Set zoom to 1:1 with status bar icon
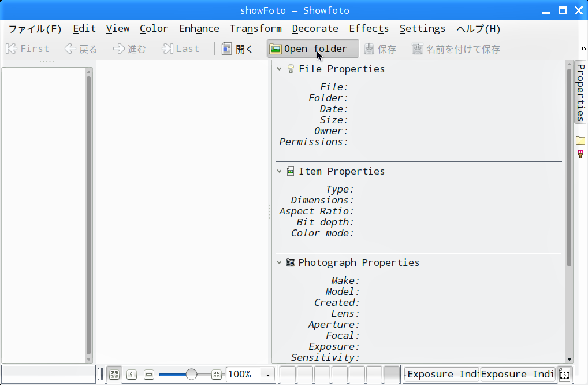This screenshot has width=588, height=385. click(x=132, y=375)
